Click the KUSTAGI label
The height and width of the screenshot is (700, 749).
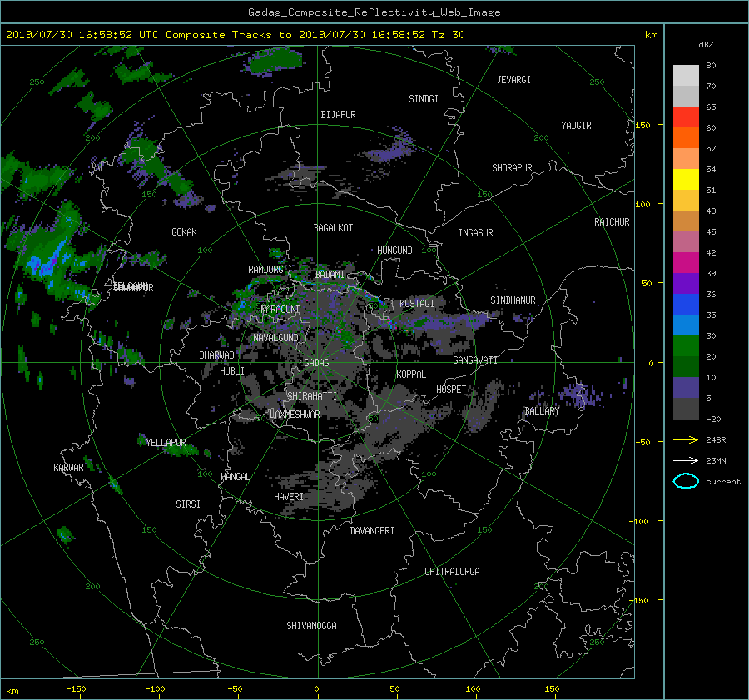click(x=417, y=304)
